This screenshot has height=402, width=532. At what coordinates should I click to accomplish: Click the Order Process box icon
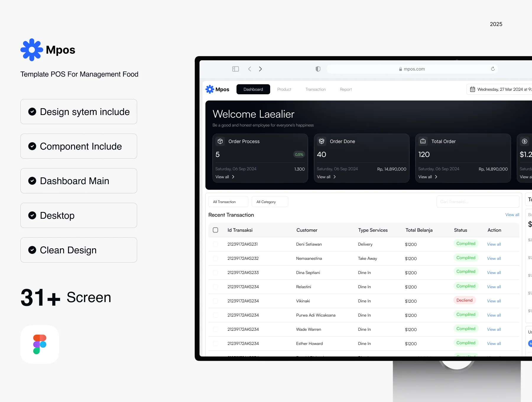(220, 141)
